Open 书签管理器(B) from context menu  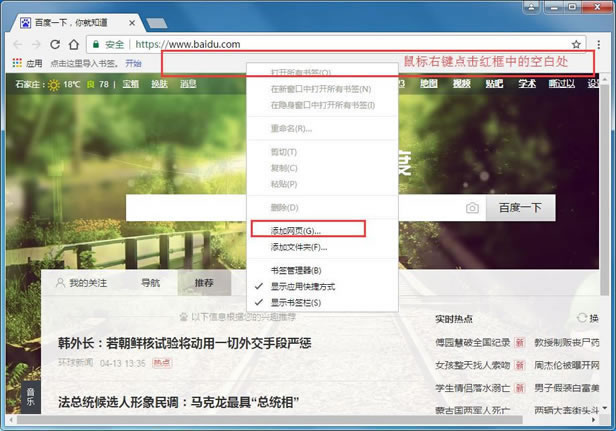[x=322, y=270]
